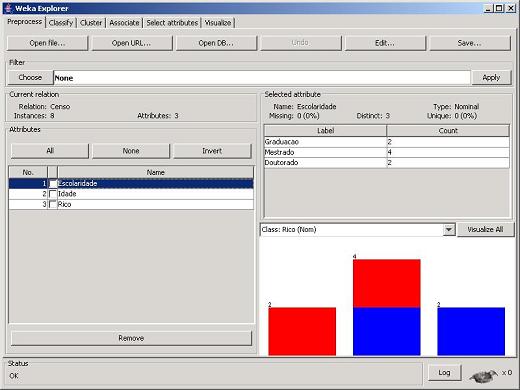Image resolution: width=520 pixels, height=390 pixels.
Task: Apply the selected filter
Action: (491, 77)
